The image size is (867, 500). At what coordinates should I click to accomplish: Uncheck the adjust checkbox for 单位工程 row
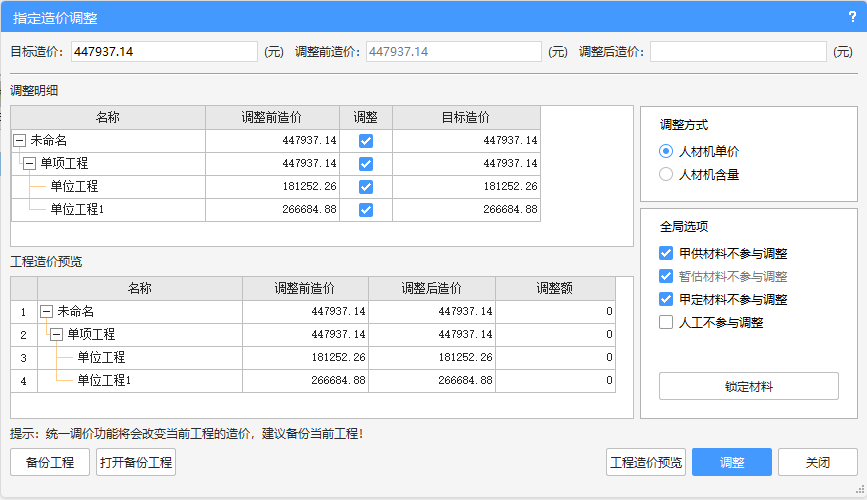pos(366,187)
